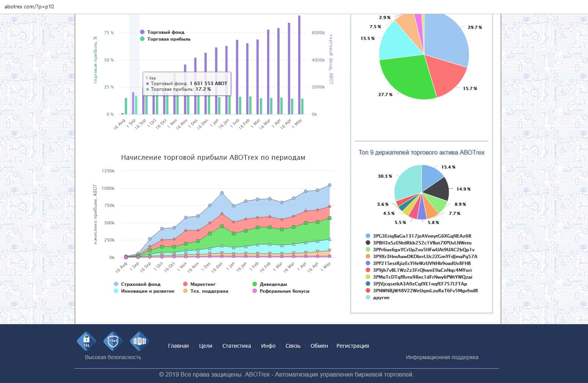
Task: Toggle Маркетинг series in area chart legend
Action: 200,284
